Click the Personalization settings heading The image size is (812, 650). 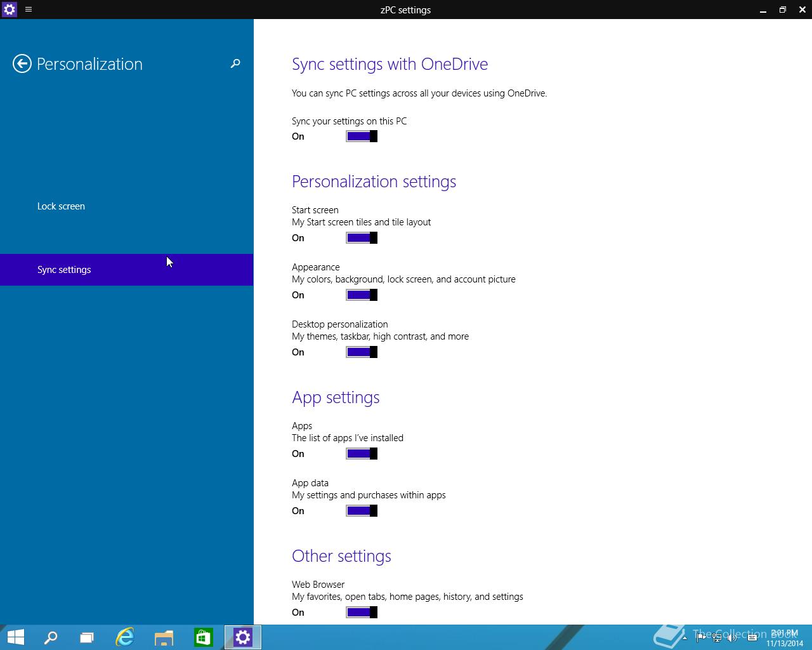coord(374,182)
